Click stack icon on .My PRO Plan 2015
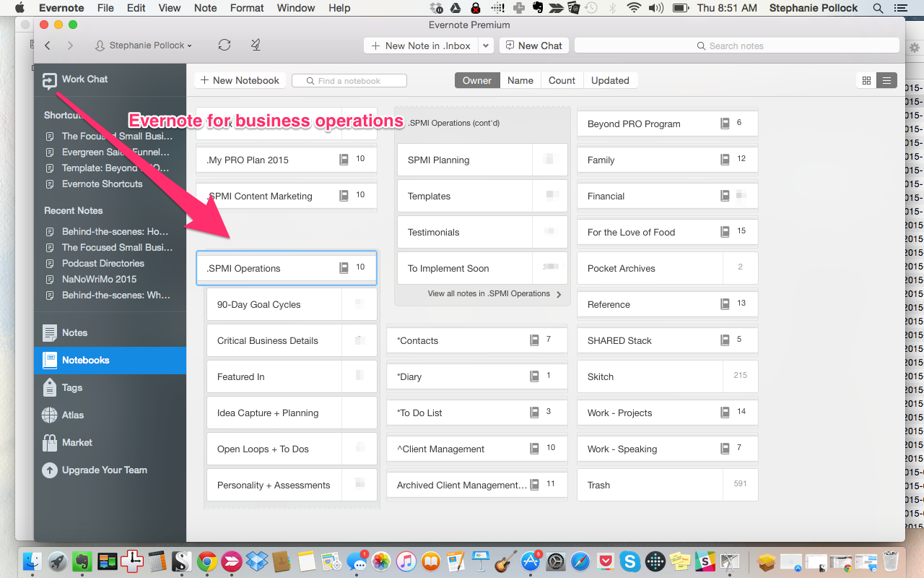924x578 pixels. [x=344, y=160]
